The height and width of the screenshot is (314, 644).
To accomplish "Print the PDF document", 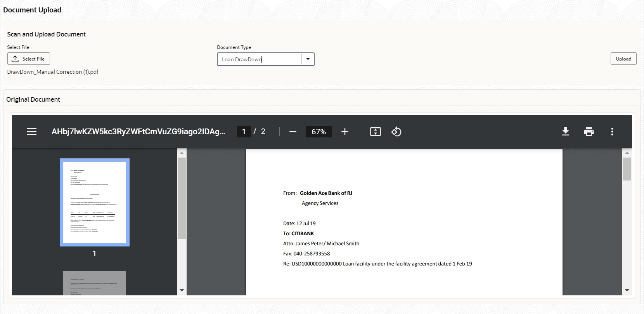I will point(589,132).
